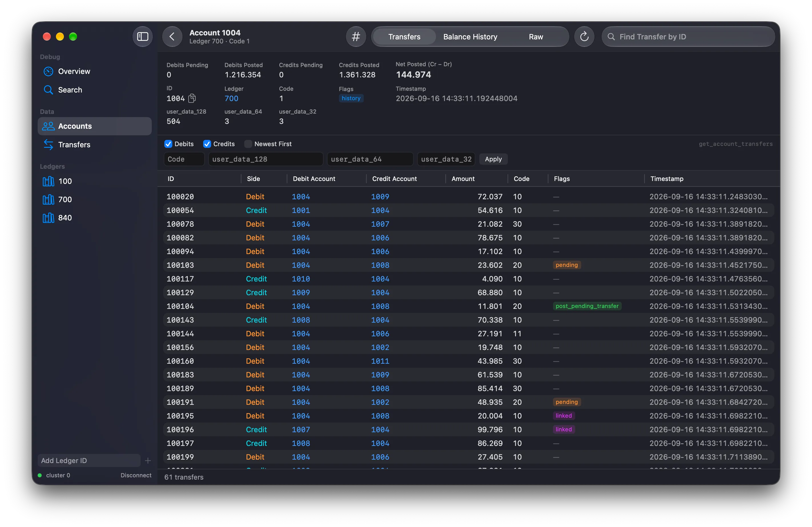Sort by the ID column header
Screen dimensions: 812x527
coord(171,178)
